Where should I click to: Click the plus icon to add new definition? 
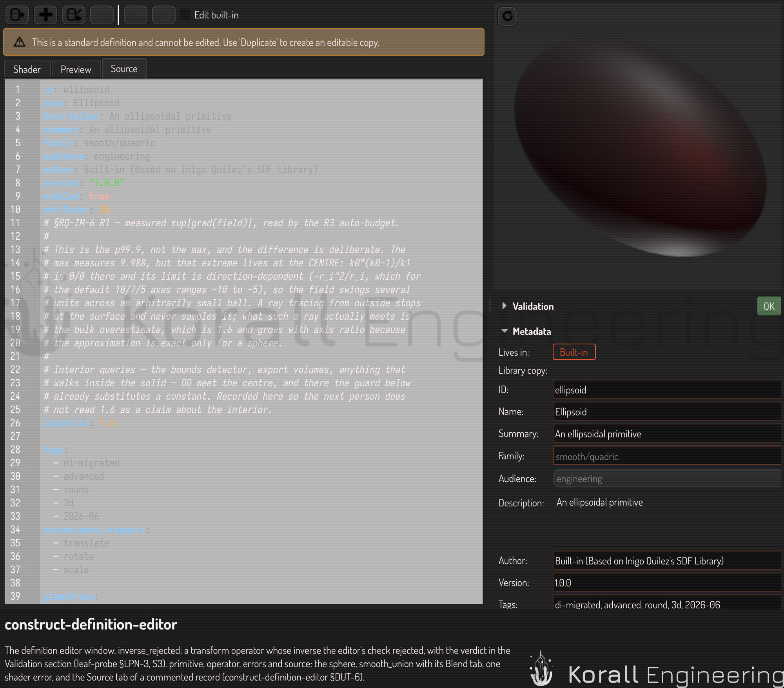(45, 15)
